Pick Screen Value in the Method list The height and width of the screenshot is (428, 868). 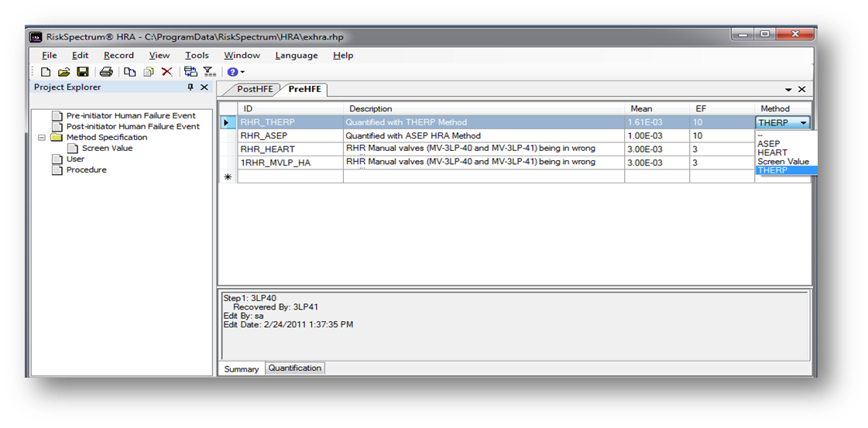click(x=783, y=162)
